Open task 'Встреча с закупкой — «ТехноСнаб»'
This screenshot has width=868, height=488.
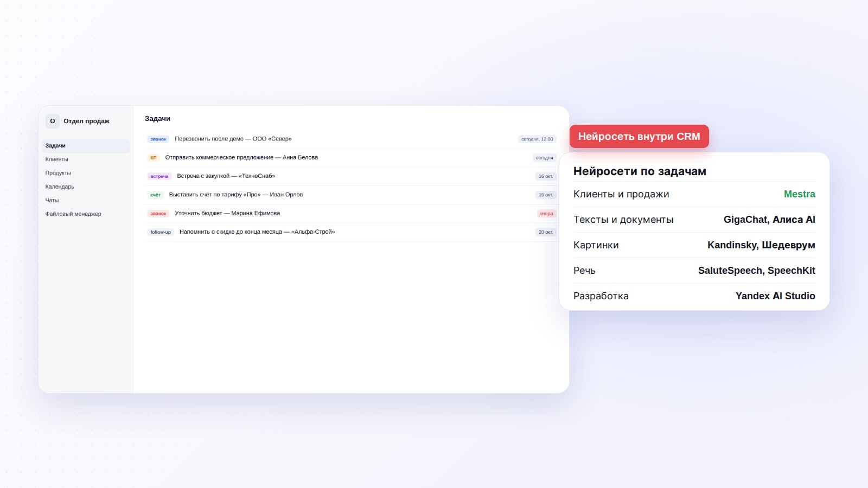(352, 176)
